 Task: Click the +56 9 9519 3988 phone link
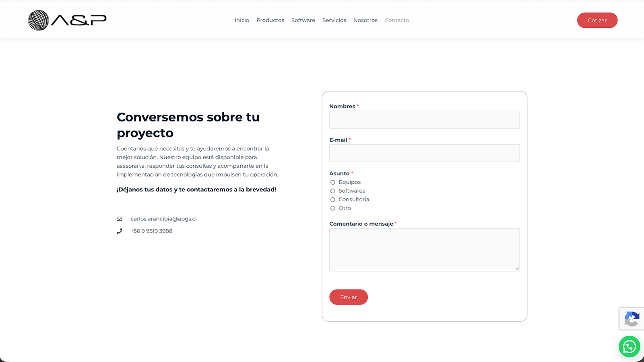151,231
